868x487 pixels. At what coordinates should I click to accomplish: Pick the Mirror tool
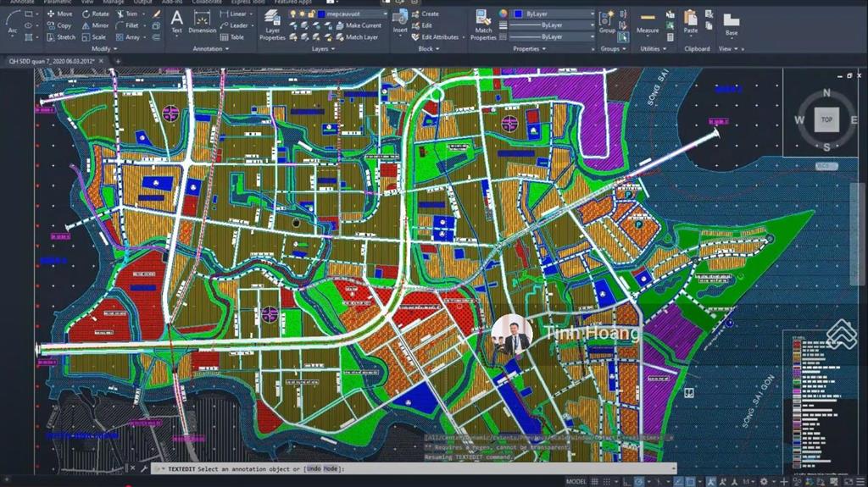coord(95,25)
